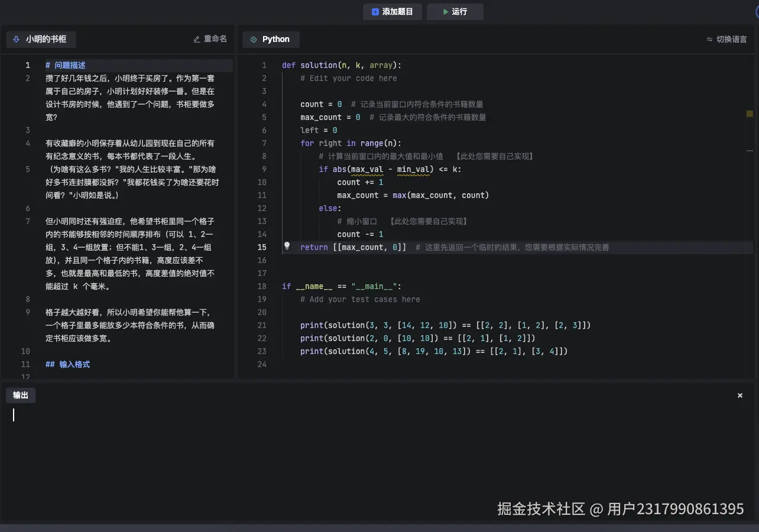Select the Python language tab
759x532 pixels.
point(271,39)
